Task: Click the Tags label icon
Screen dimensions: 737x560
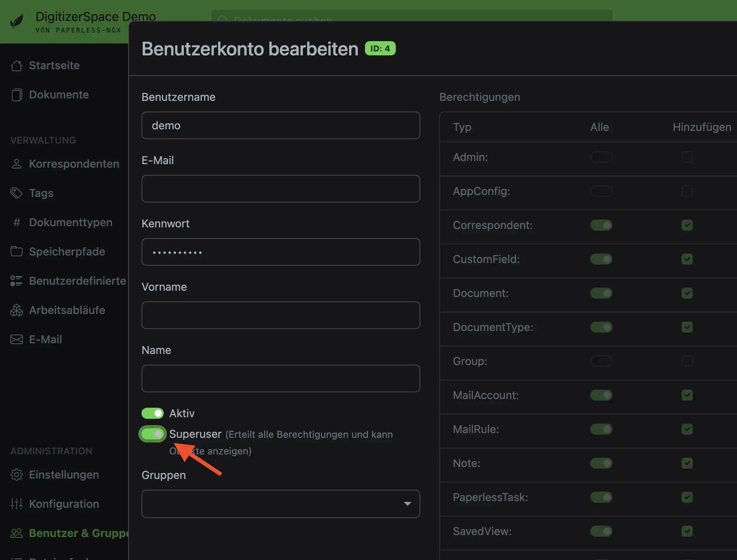Action: 17,193
